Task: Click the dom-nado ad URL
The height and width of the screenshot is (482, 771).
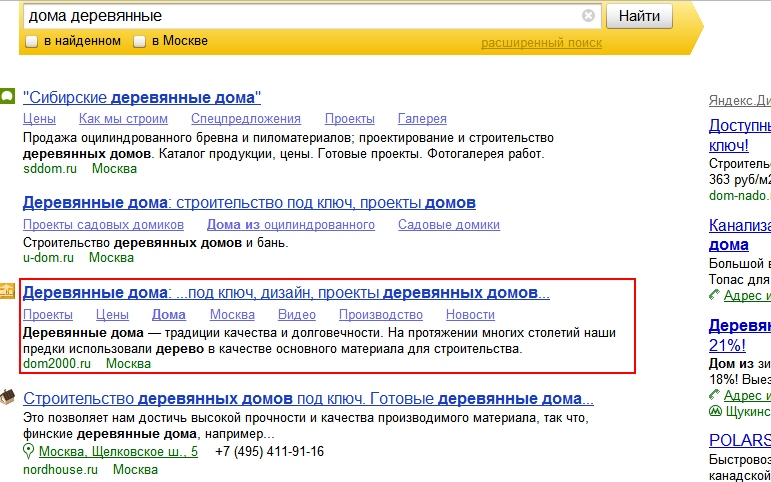Action: [x=740, y=196]
